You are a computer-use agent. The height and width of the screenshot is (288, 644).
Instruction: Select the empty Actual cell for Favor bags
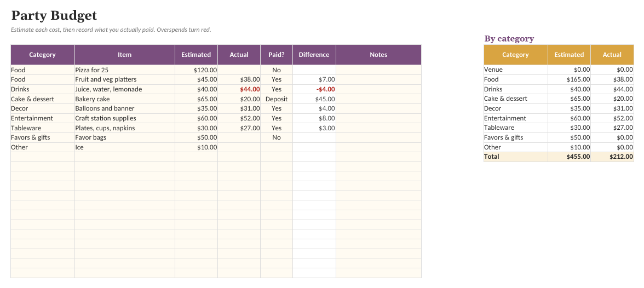point(239,137)
